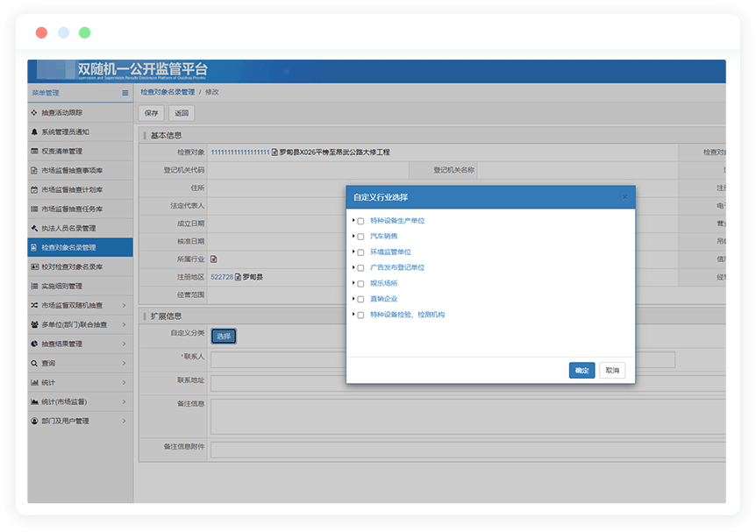Click the gavel icon next to 执法人员名录管理

[x=34, y=228]
